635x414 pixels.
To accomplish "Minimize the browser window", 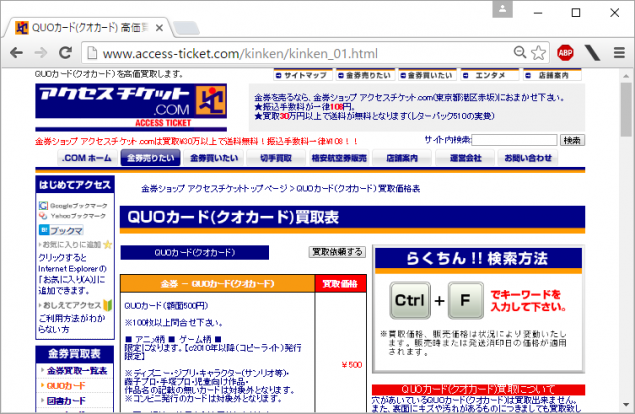I will coord(538,13).
